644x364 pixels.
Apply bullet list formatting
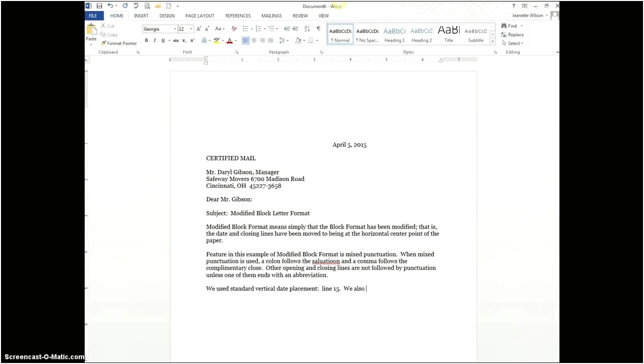tap(245, 29)
